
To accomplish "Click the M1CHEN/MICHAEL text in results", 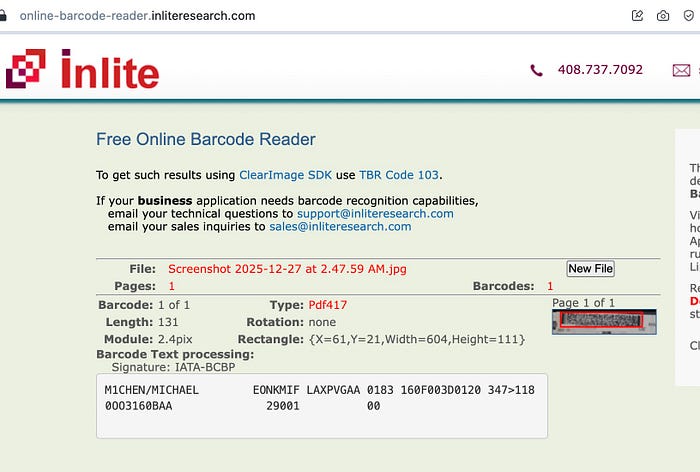I will click(x=151, y=390).
